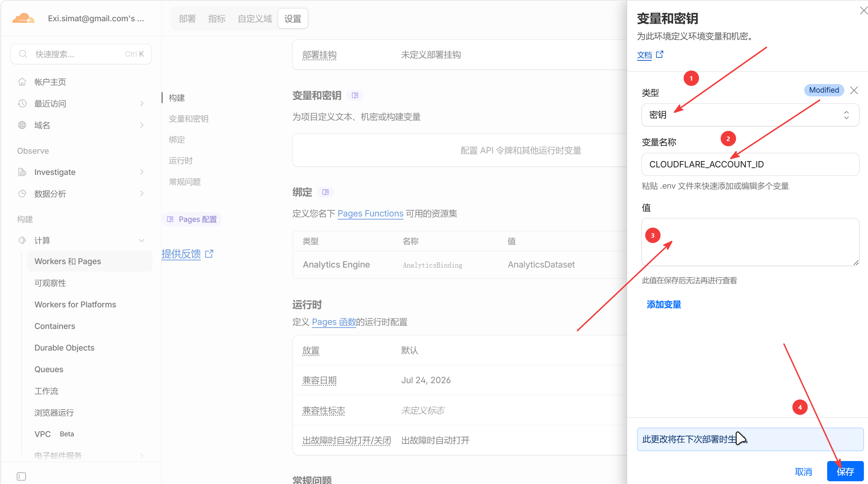Click the 值 text area

[750, 242]
